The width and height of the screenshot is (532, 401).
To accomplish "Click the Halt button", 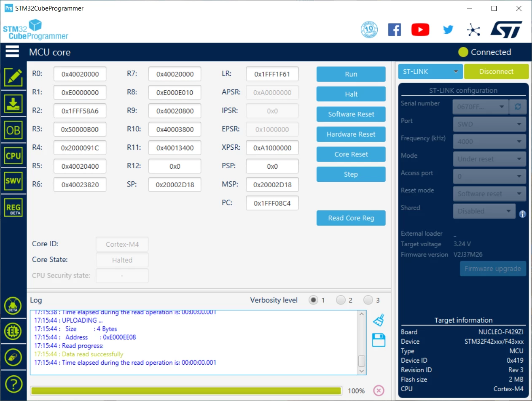I will click(351, 94).
